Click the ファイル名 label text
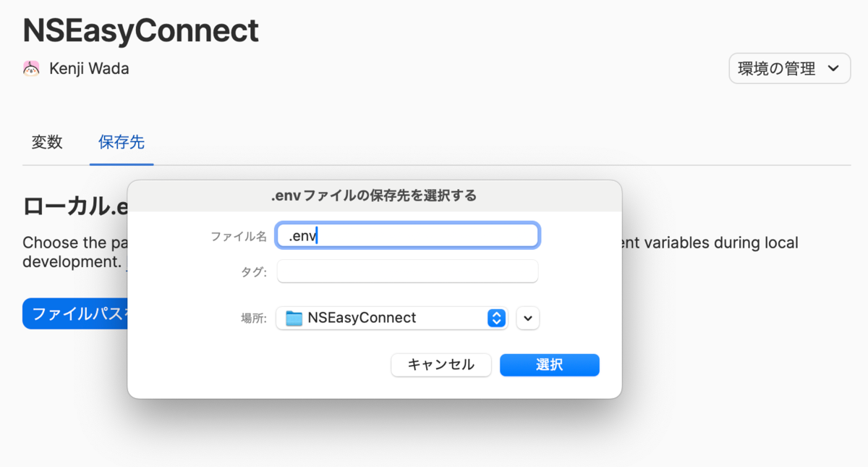Screen dimensions: 868x467 (x=238, y=236)
